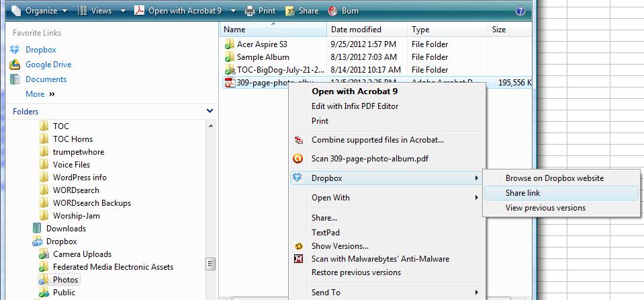Screen dimensions: 644x300
Task: Click the PDF icon of 309-page-photo file
Action: tap(230, 83)
